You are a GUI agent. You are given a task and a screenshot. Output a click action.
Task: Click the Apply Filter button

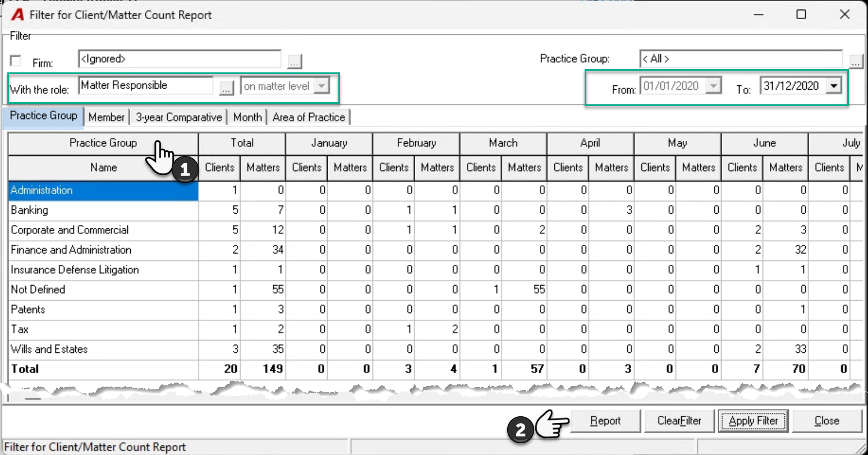coord(754,421)
